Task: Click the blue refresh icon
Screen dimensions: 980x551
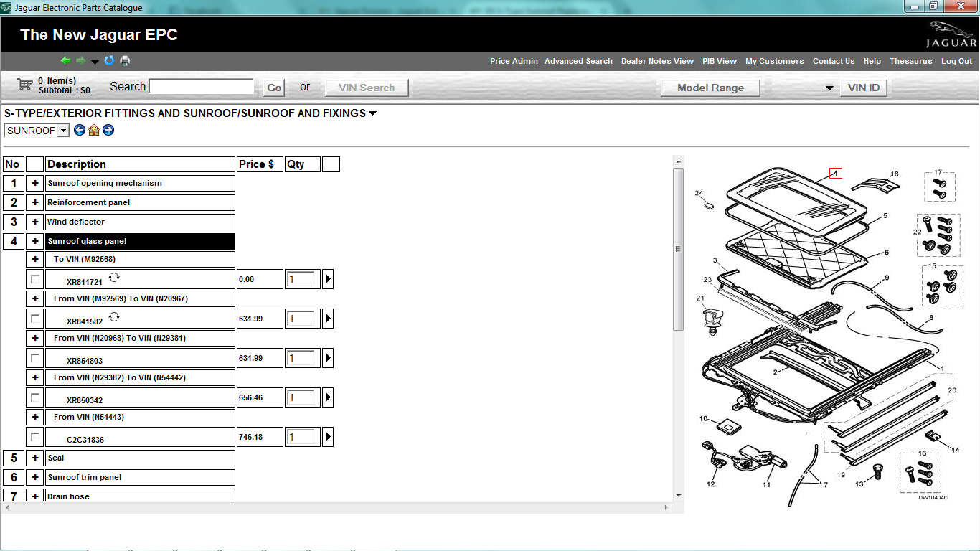Action: point(109,61)
